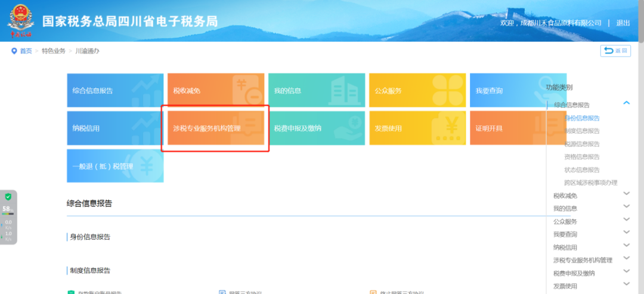Image resolution: width=644 pixels, height=294 pixels.
Task: Select 制度信息报告 in sidebar list
Action: [582, 131]
